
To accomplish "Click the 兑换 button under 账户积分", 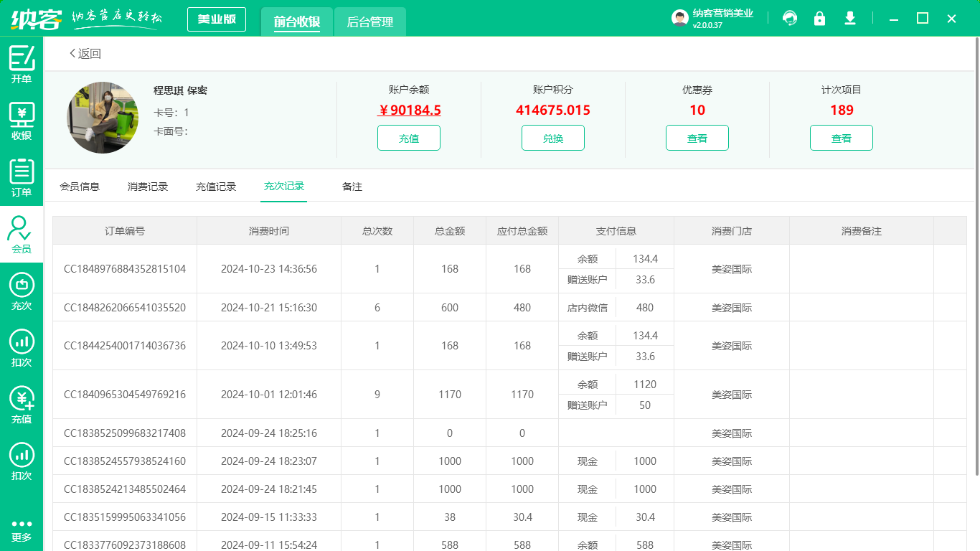I will 552,138.
